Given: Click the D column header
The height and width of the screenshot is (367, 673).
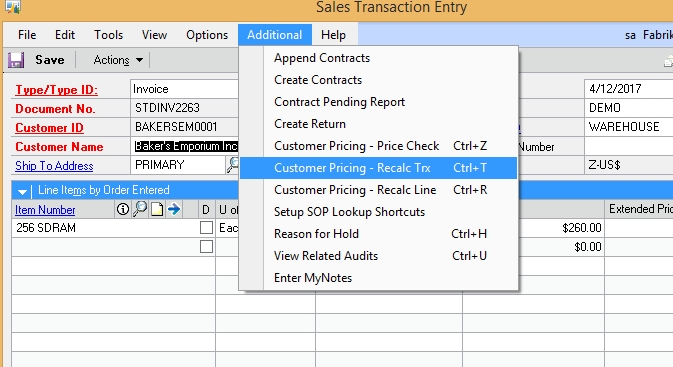Looking at the screenshot, I should (206, 209).
